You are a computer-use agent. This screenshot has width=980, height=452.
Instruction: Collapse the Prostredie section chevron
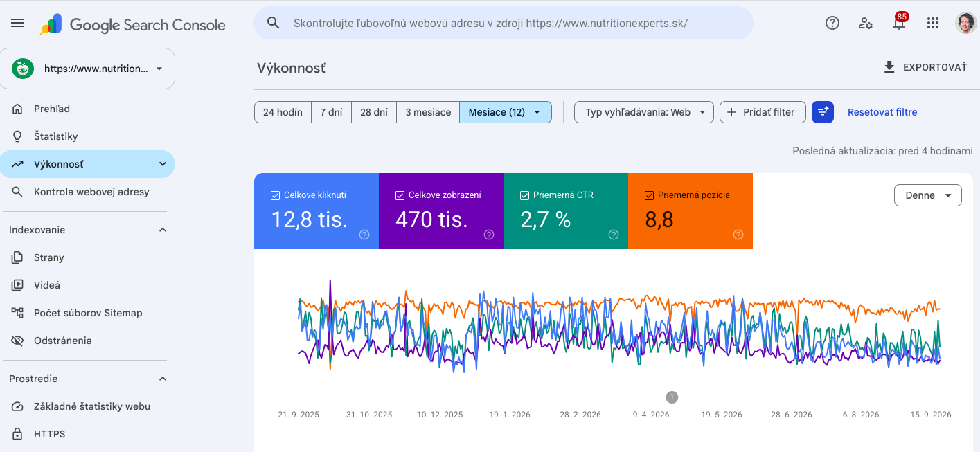point(163,379)
